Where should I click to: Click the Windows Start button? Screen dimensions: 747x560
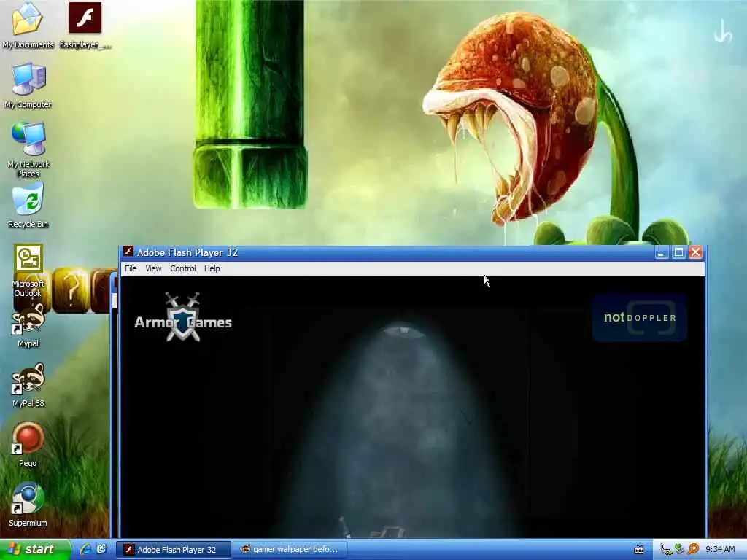point(34,550)
